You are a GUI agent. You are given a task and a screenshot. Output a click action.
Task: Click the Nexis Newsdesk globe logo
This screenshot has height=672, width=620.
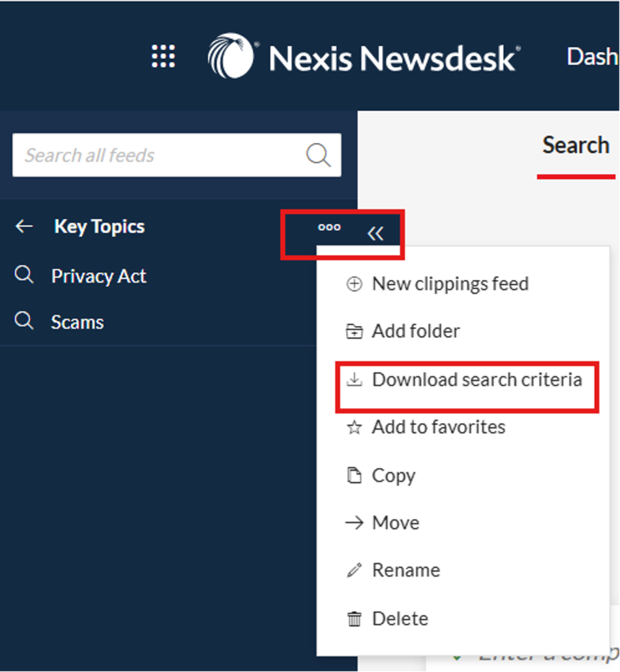(231, 56)
